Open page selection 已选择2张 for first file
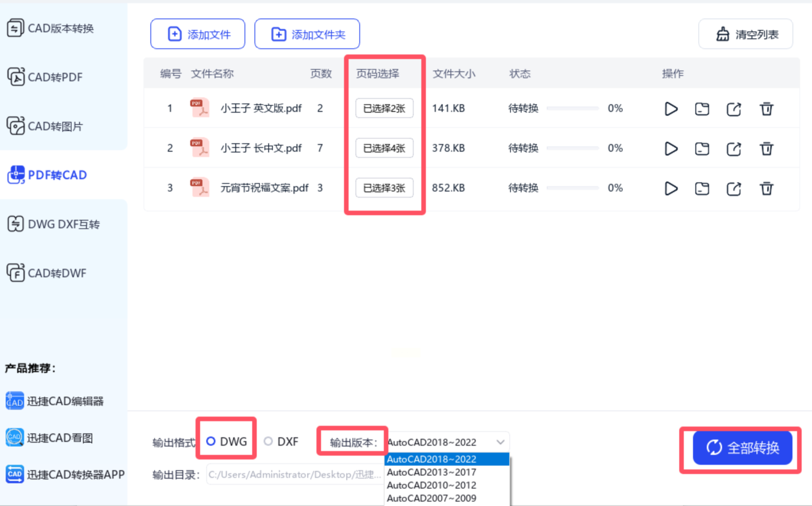This screenshot has width=812, height=506. 384,108
